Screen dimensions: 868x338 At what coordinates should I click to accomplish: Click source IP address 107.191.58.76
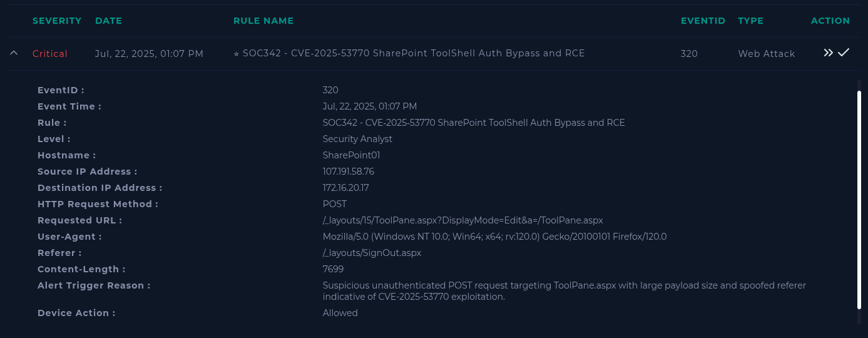348,172
